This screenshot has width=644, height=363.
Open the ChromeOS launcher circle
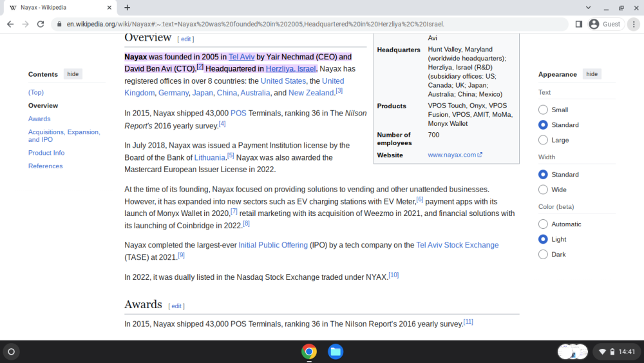pos(12,351)
